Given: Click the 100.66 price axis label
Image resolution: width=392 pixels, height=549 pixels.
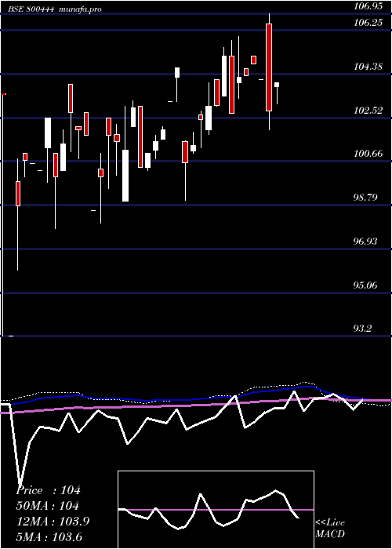Looking at the screenshot, I should click(368, 154).
